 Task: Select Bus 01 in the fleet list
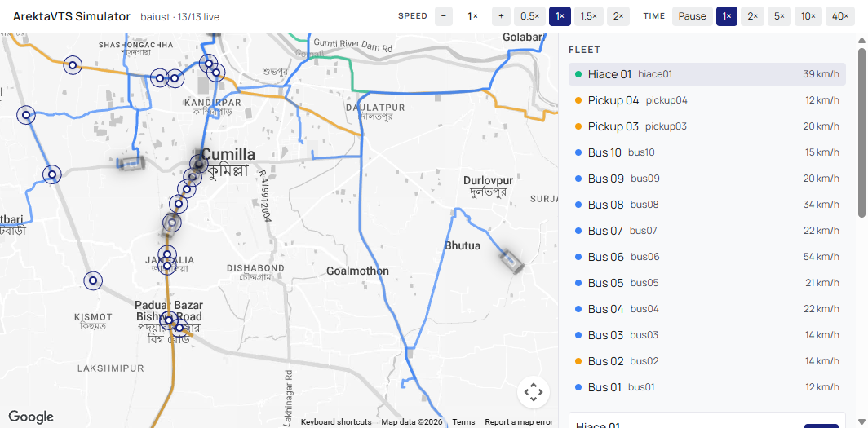tap(707, 387)
